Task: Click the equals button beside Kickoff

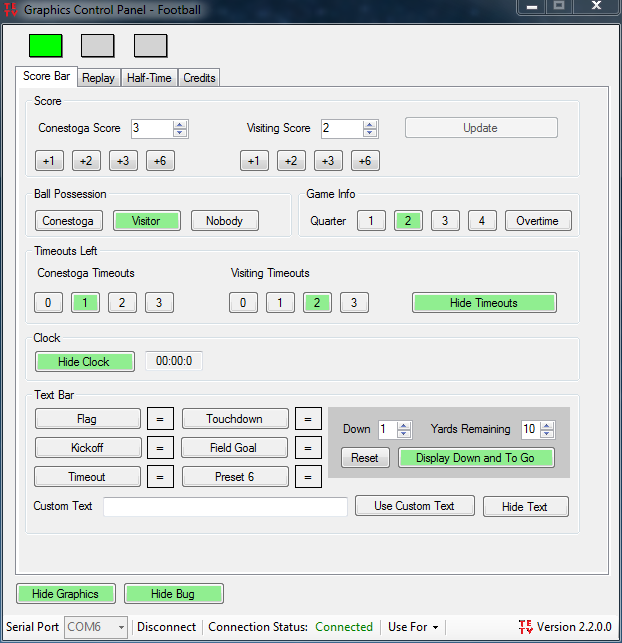Action: click(160, 448)
